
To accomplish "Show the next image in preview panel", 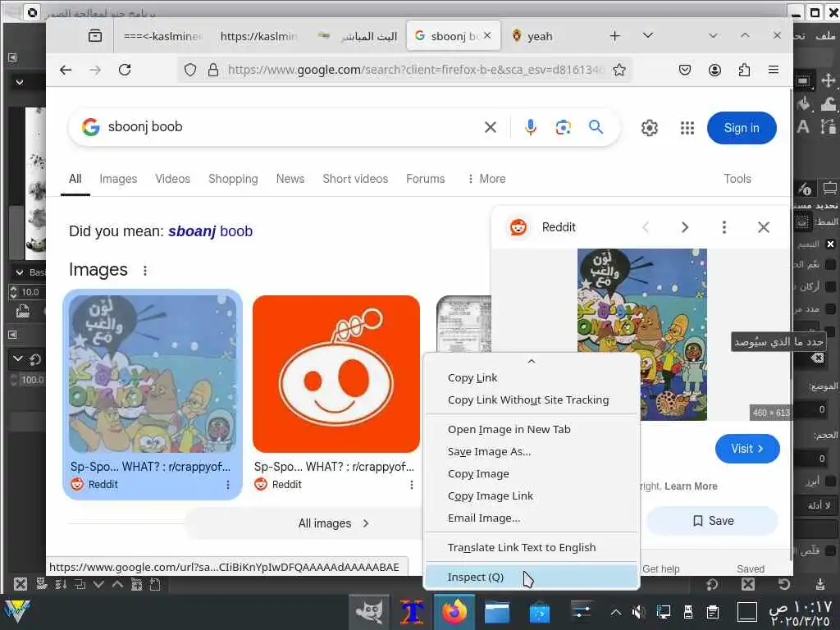I will click(x=685, y=227).
